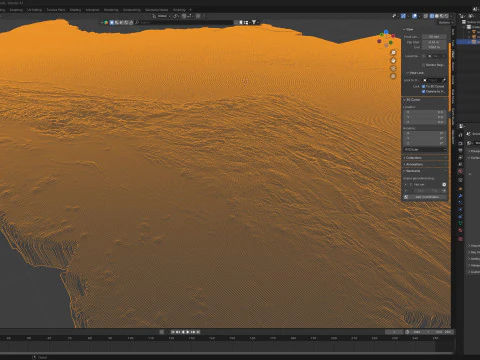Switch to the UV Editing workspace tab

click(35, 10)
